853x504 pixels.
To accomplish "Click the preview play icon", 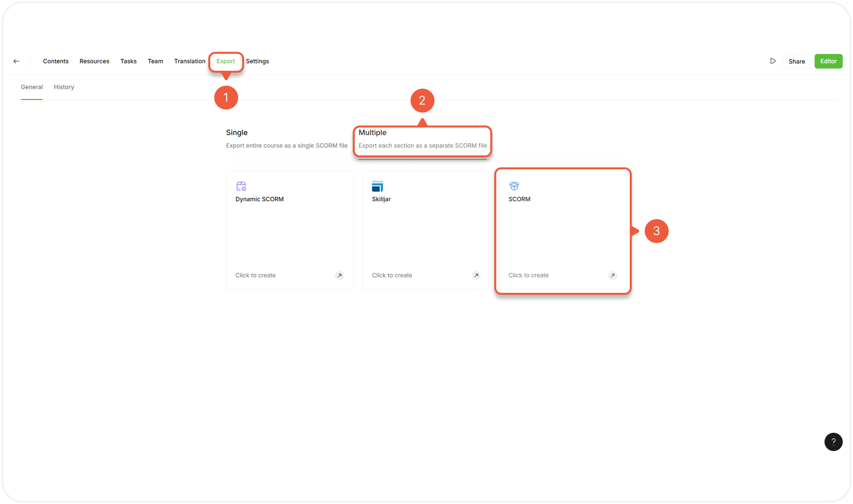I will (x=773, y=61).
